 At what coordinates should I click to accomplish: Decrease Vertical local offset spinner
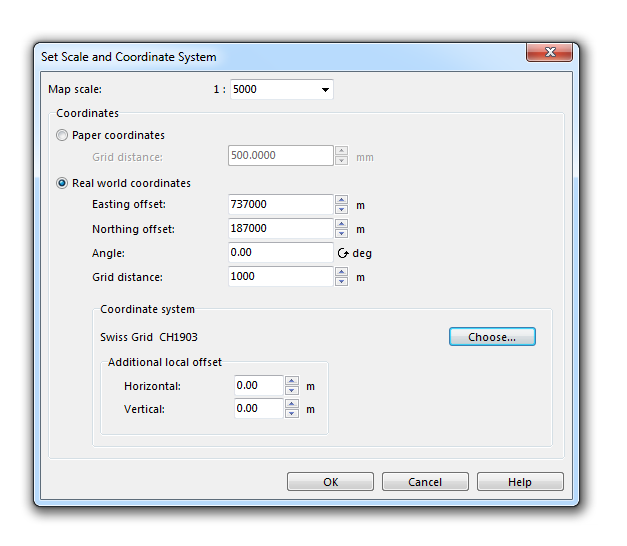point(292,414)
